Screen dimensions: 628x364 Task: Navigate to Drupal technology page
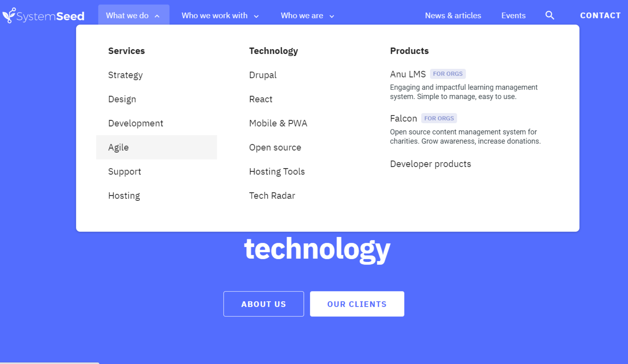(x=263, y=75)
